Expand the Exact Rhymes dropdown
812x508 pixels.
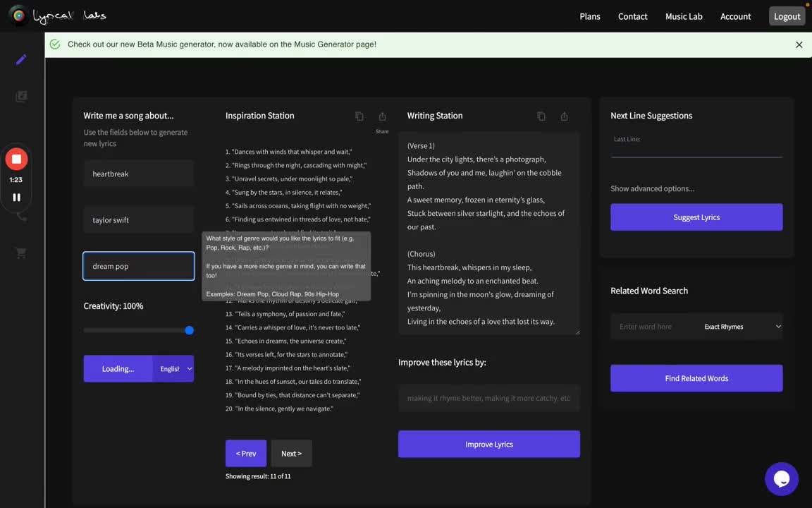point(742,327)
